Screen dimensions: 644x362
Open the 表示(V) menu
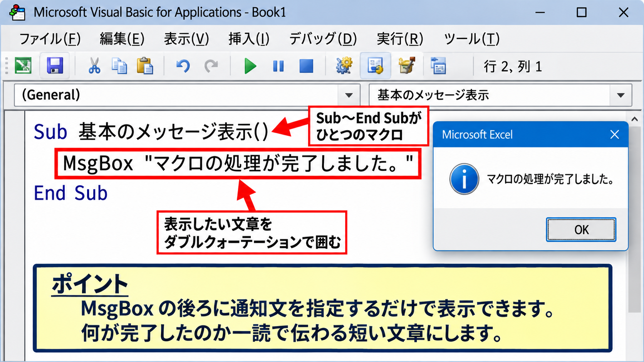(186, 39)
